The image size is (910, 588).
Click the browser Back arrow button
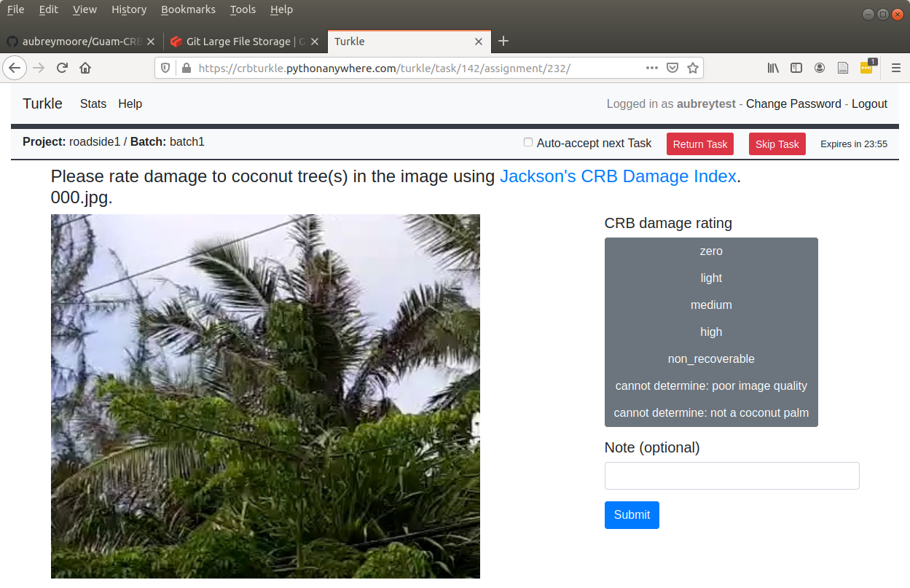point(15,68)
